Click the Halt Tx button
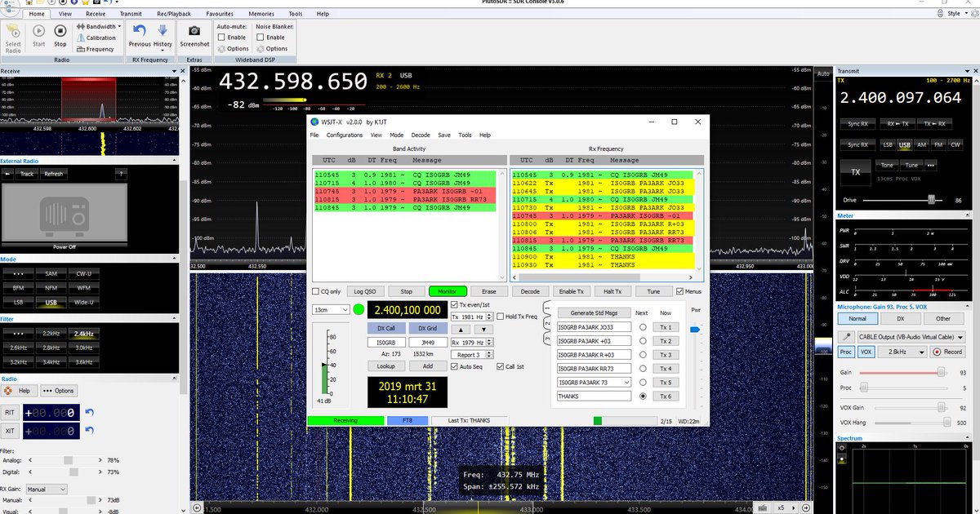Image resolution: width=980 pixels, height=514 pixels. point(612,291)
